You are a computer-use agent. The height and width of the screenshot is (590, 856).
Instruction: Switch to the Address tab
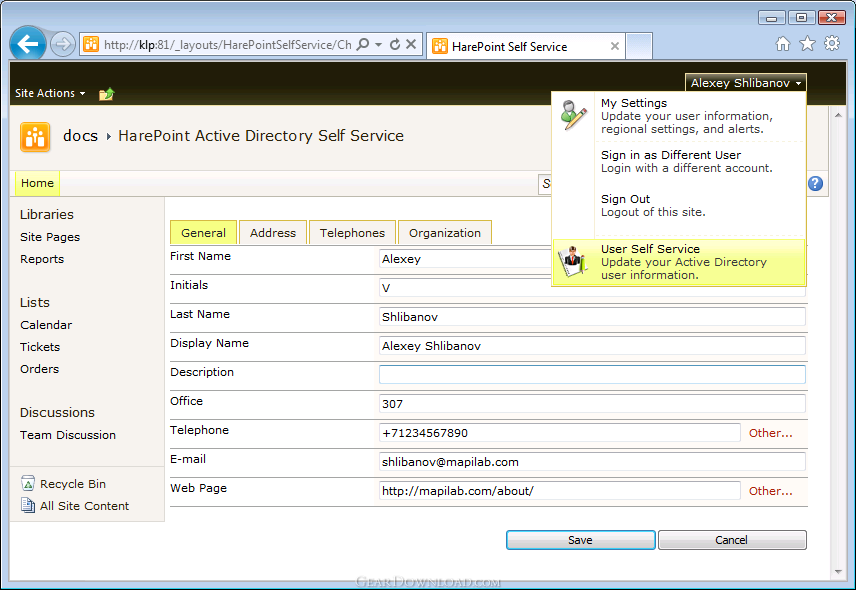click(273, 233)
